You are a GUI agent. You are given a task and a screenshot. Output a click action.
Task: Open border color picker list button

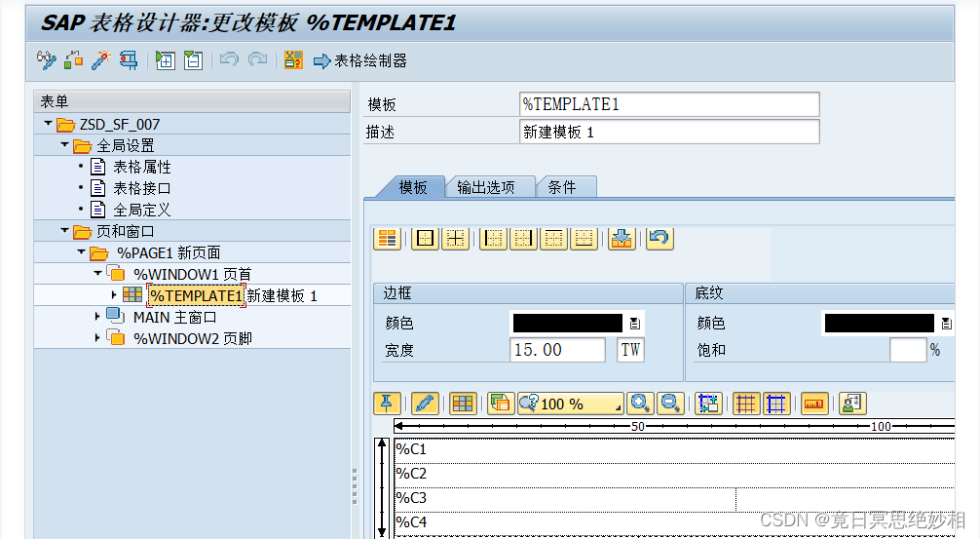click(635, 324)
